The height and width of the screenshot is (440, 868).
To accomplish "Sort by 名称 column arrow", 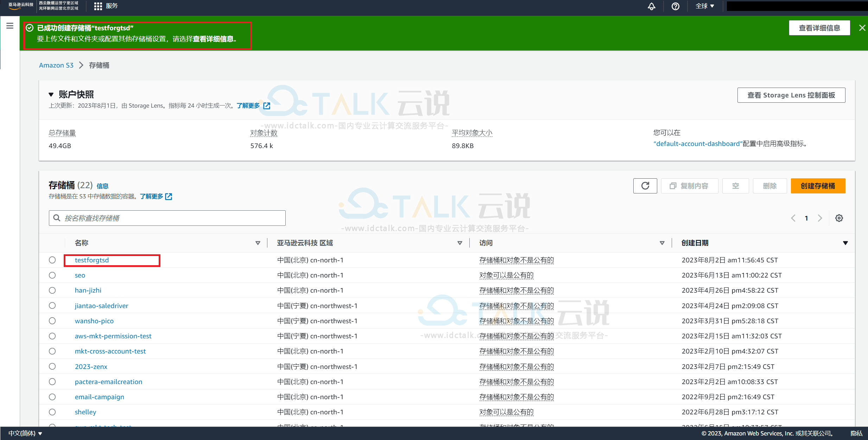I will click(x=258, y=243).
